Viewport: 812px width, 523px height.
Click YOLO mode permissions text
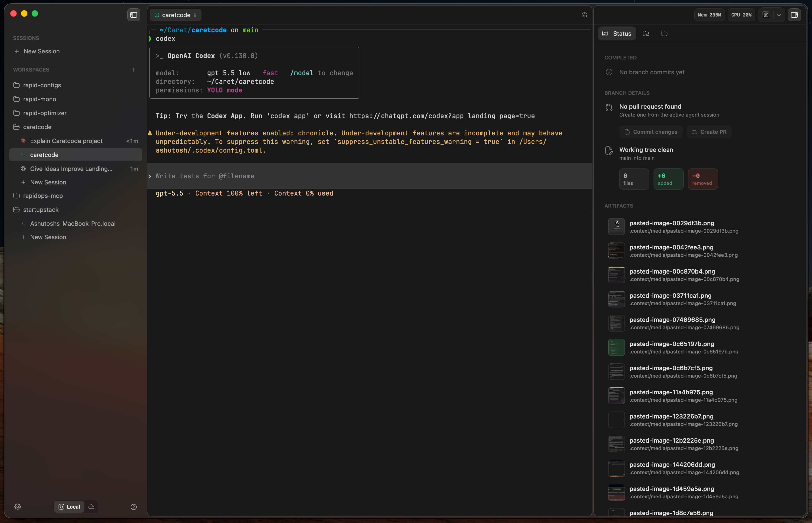(224, 90)
